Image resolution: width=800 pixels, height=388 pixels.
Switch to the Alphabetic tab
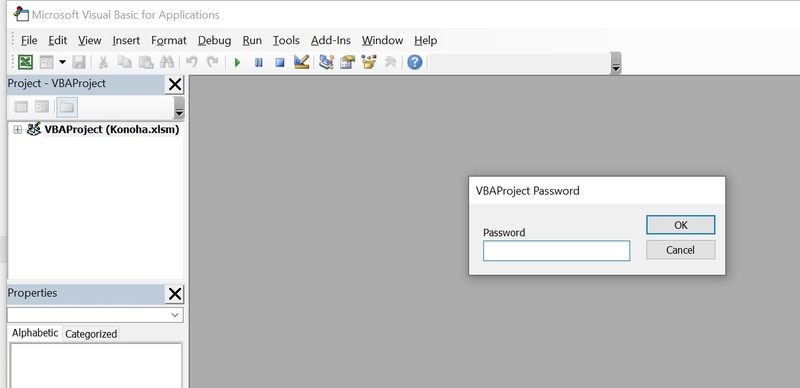(35, 333)
